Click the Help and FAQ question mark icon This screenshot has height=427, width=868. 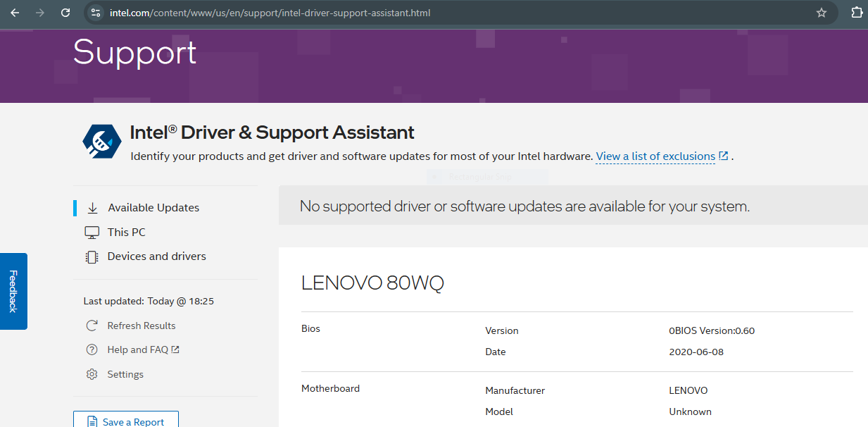[92, 349]
